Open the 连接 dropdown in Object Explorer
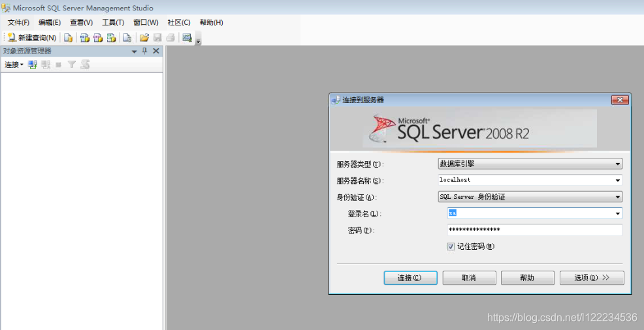Viewport: 644px width, 330px height. 14,65
